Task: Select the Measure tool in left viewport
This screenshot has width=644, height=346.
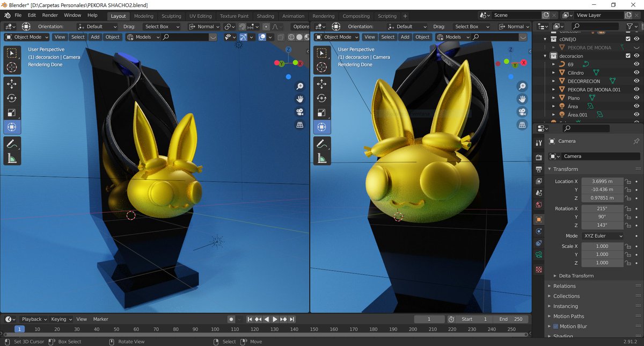Action: 12,158
